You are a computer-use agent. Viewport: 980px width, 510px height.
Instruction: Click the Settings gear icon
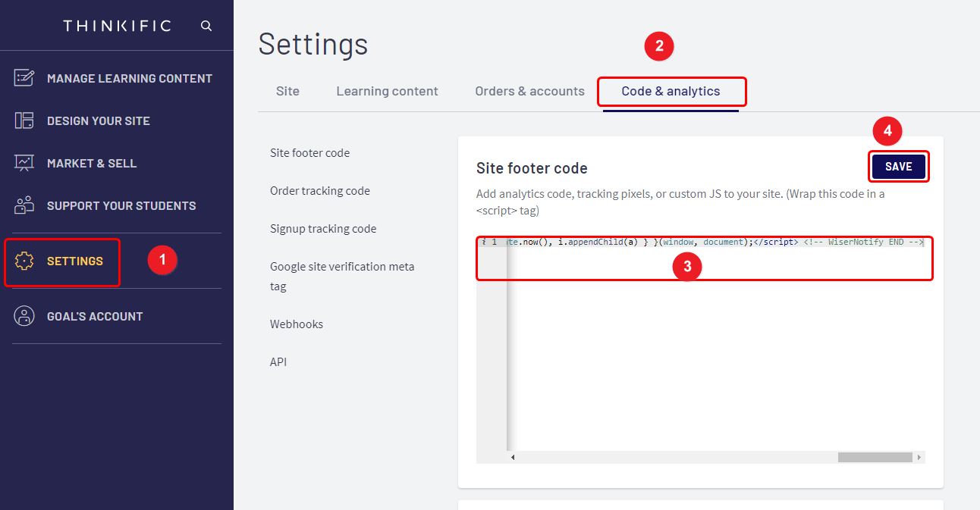[24, 261]
